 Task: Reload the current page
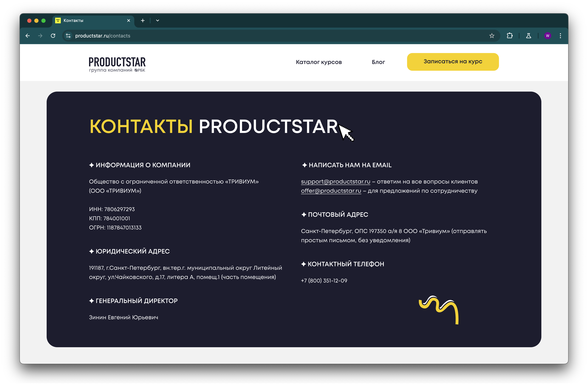click(53, 36)
